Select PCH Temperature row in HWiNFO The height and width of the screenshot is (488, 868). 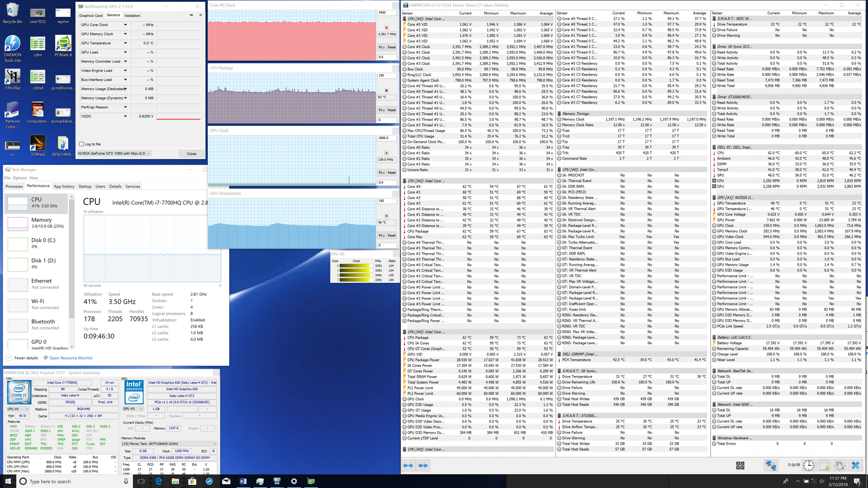tap(632, 360)
